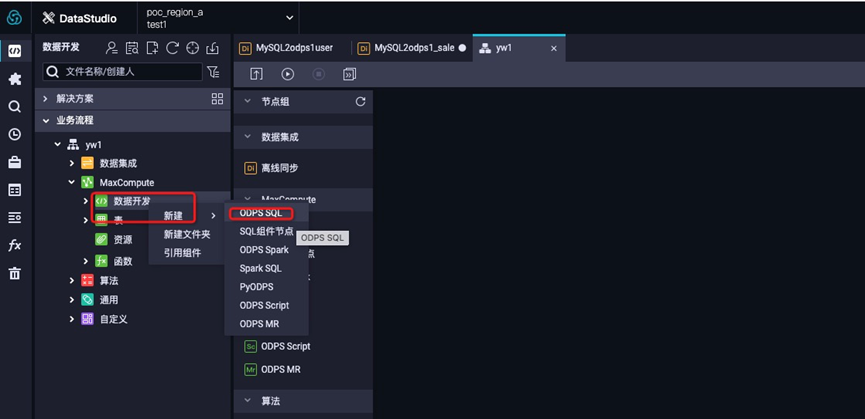The height and width of the screenshot is (419, 865).
Task: Choose 引用组件 in the context menu
Action: point(183,253)
